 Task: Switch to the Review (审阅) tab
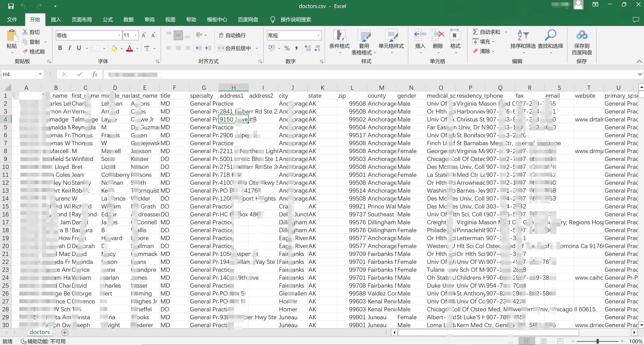tap(149, 20)
